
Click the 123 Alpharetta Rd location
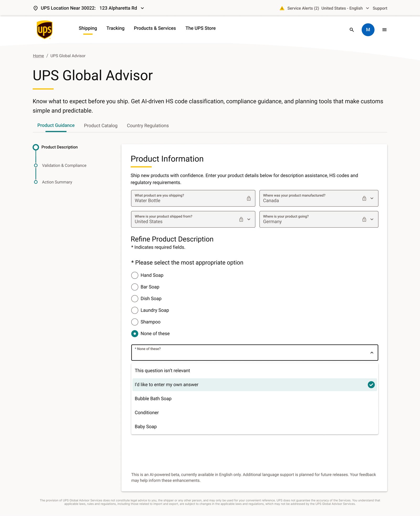coord(118,8)
